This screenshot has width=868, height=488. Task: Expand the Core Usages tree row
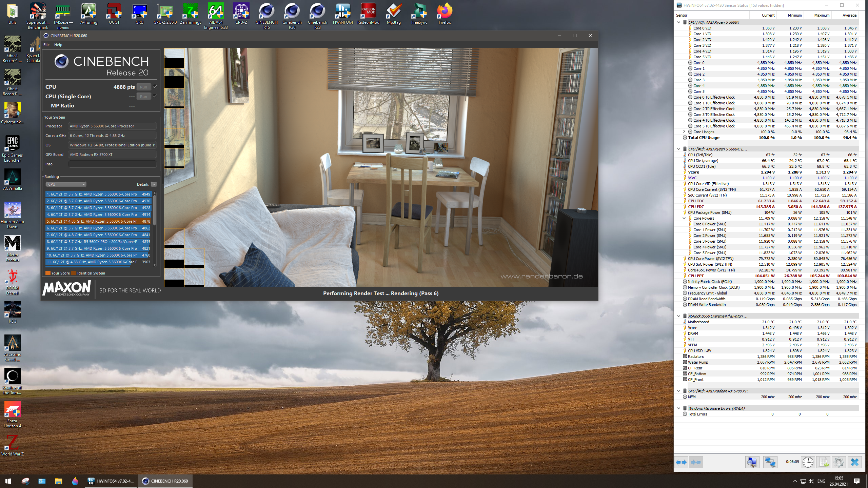684,132
